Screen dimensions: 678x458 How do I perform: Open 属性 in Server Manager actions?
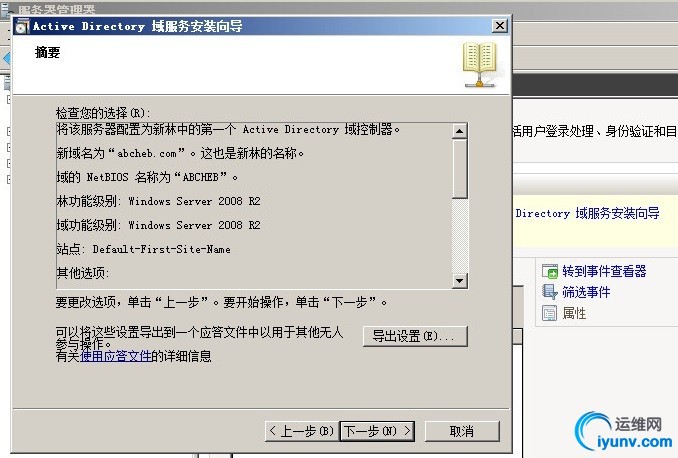click(x=574, y=313)
